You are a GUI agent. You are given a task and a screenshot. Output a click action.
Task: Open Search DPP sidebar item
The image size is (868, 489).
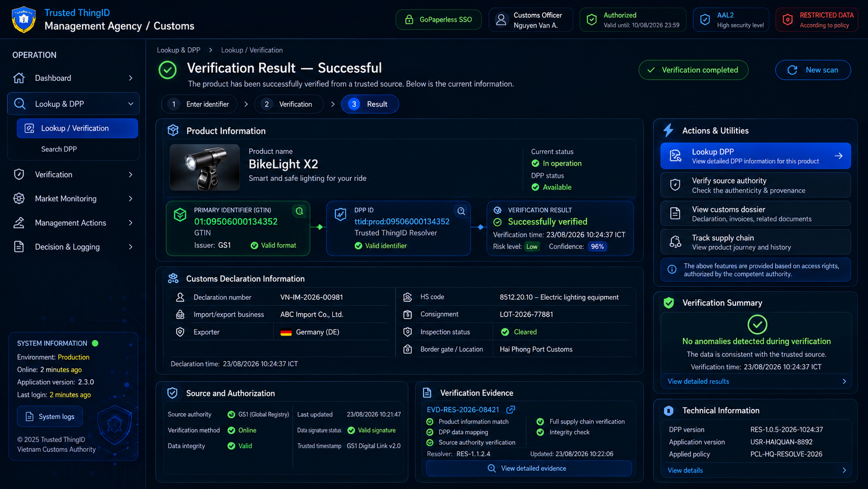tap(59, 149)
